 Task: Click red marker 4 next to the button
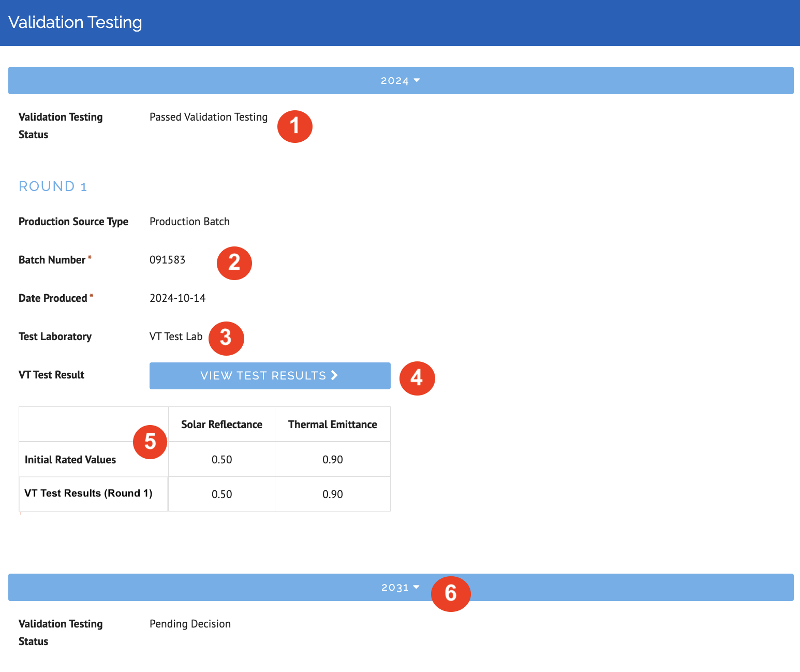pyautogui.click(x=417, y=378)
